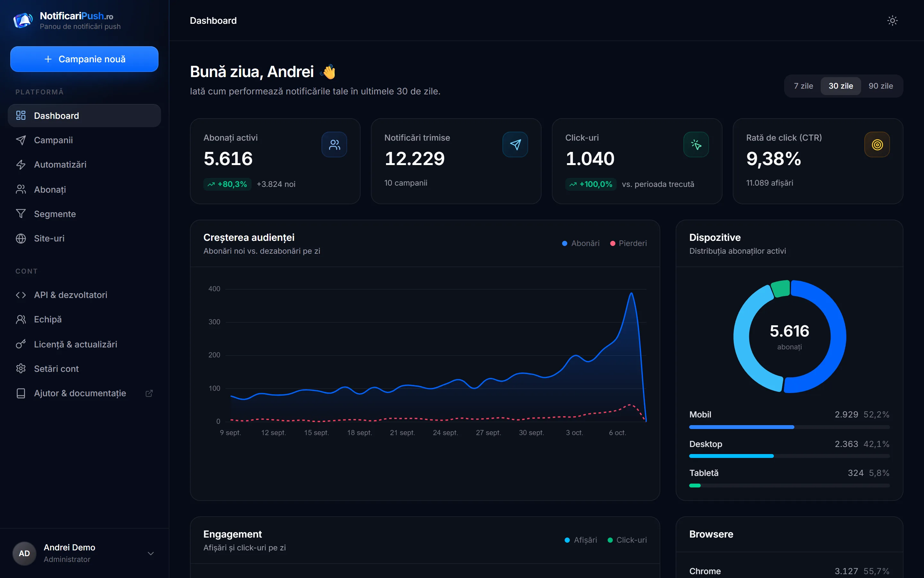Viewport: 924px width, 578px height.
Task: Click the NotificariPush bell logo icon
Action: pyautogui.click(x=23, y=20)
